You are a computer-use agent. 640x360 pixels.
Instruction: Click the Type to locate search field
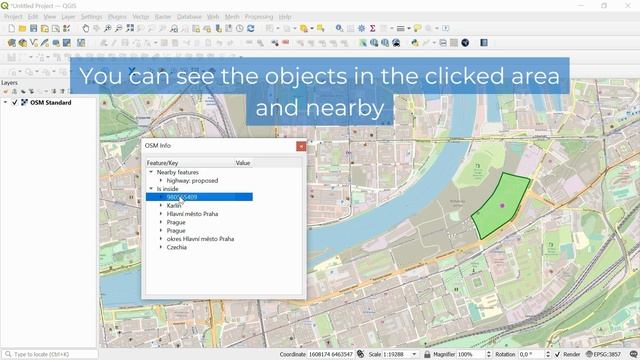click(50, 354)
